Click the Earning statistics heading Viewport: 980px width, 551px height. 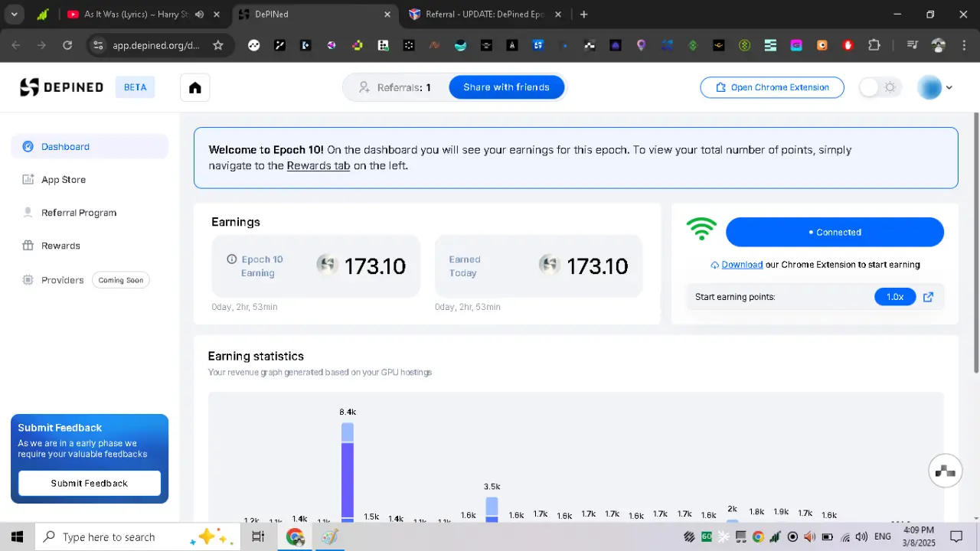(256, 356)
